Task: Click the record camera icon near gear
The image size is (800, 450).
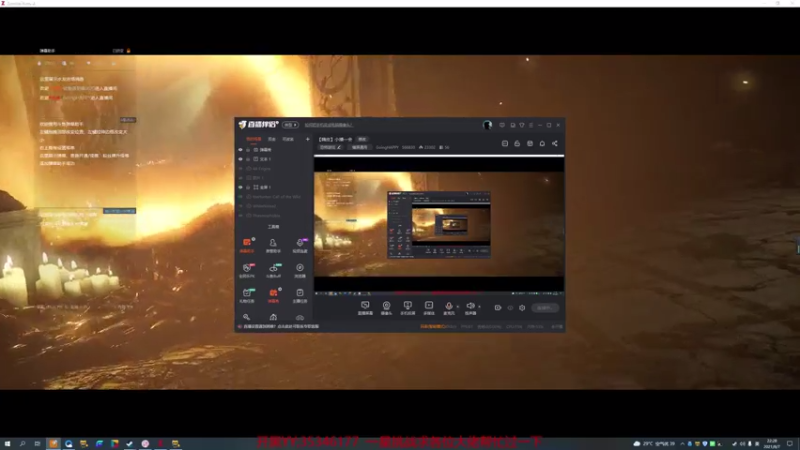Action: (498, 308)
